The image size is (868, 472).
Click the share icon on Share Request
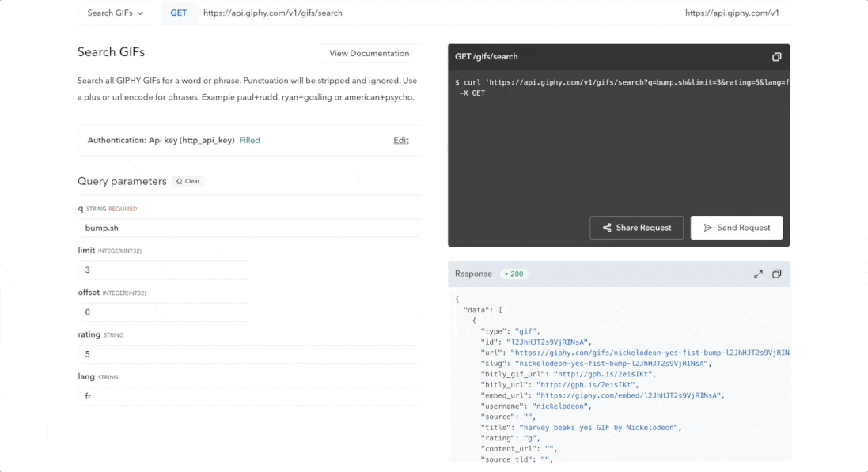click(605, 228)
